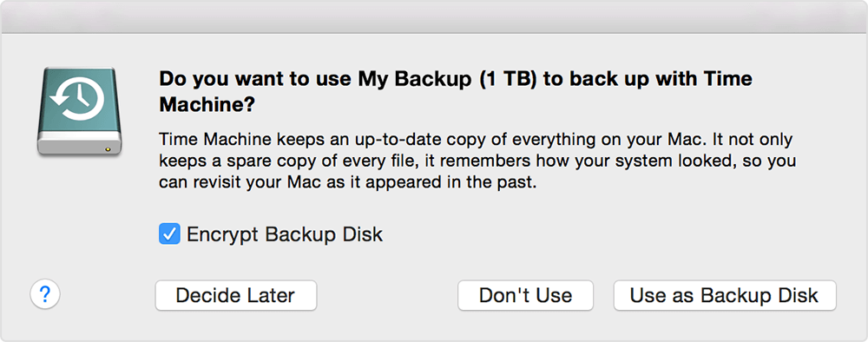Screen dimensions: 868x342
Task: Click the Time Machine backup drive icon
Action: (79, 111)
